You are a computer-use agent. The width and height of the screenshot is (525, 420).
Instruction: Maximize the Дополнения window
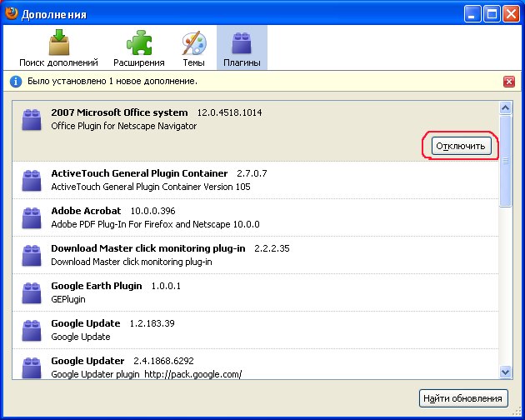(x=492, y=12)
